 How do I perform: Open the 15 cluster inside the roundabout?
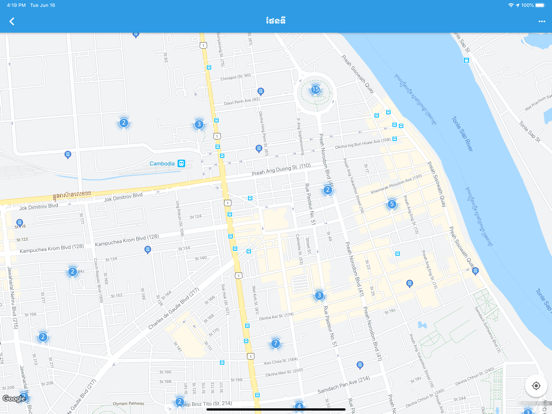[x=315, y=90]
